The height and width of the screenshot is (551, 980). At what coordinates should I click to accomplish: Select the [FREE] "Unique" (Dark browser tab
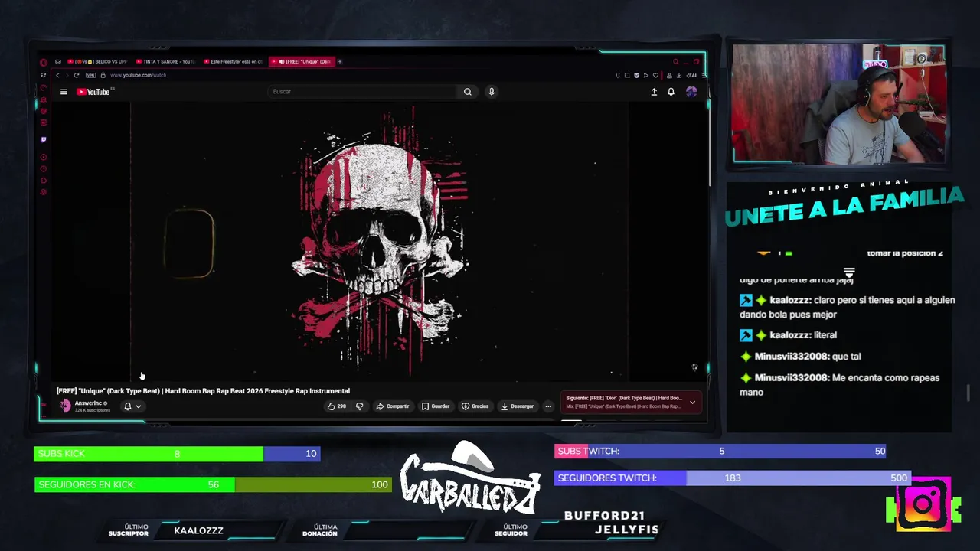point(302,61)
